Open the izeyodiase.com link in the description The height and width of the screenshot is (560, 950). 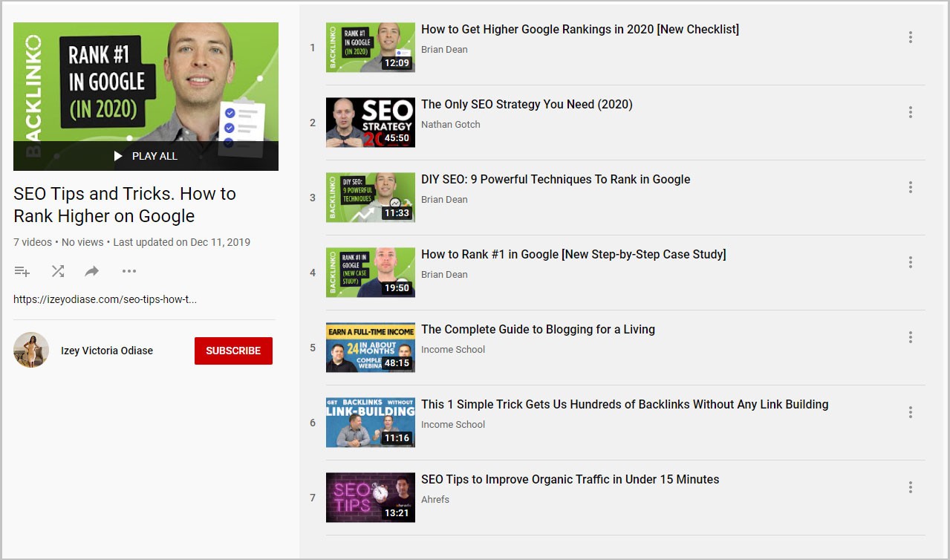[x=105, y=299]
